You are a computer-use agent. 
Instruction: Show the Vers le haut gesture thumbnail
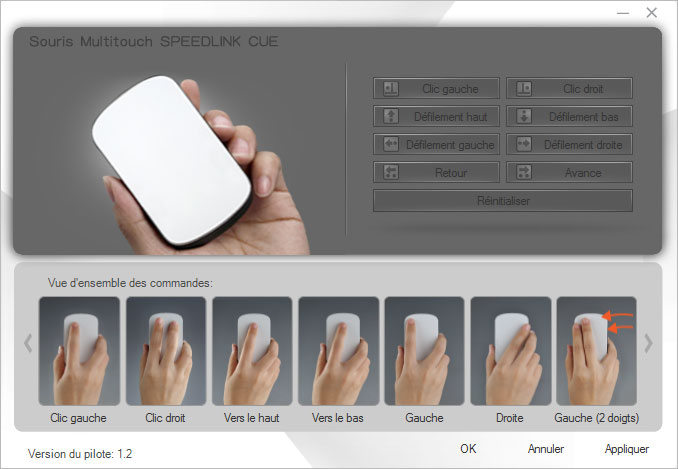[x=252, y=350]
